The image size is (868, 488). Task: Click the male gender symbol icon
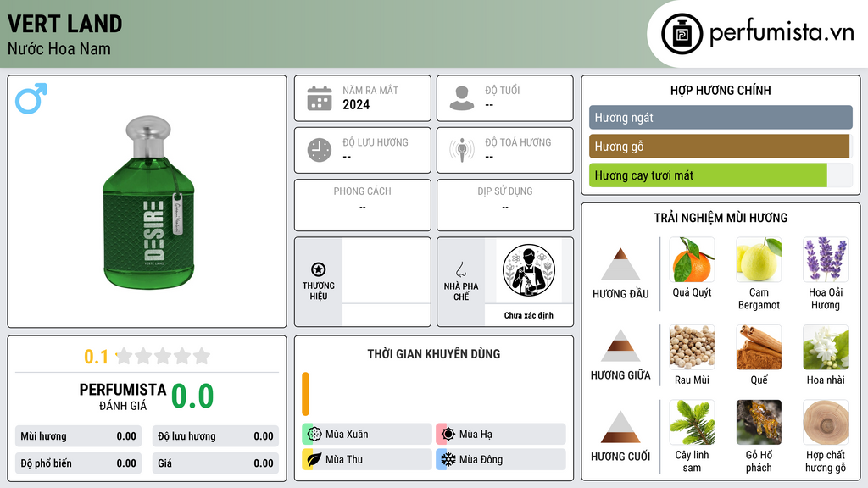[x=31, y=98]
